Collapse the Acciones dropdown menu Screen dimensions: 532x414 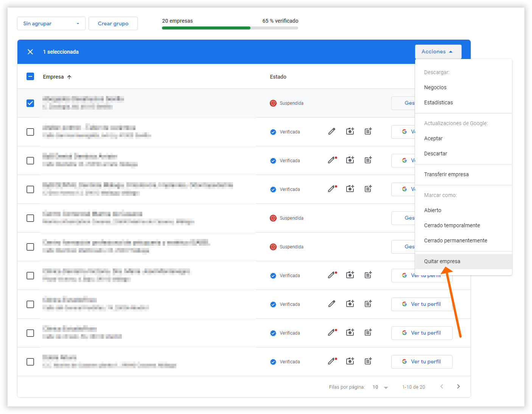(x=438, y=52)
